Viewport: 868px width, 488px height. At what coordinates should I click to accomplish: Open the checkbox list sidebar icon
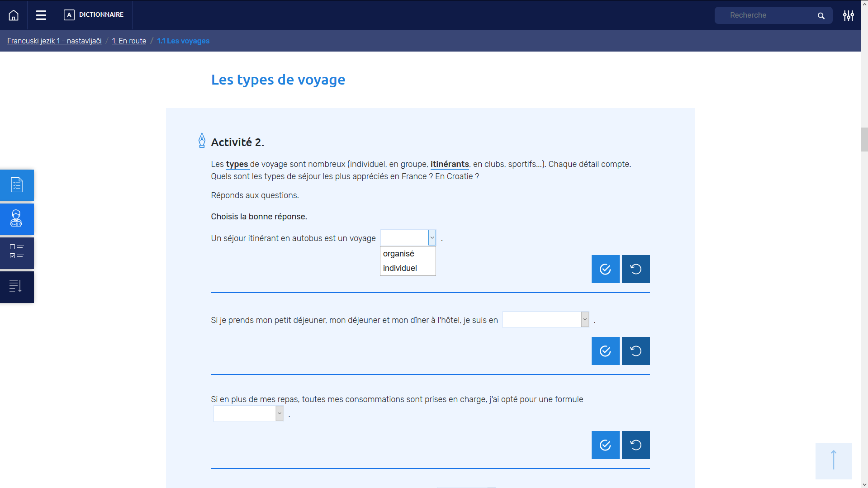click(x=17, y=252)
